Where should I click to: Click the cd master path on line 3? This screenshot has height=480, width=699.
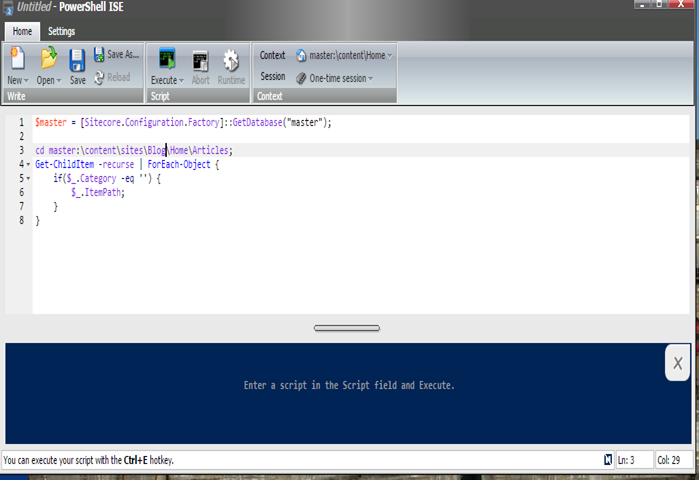pos(134,150)
